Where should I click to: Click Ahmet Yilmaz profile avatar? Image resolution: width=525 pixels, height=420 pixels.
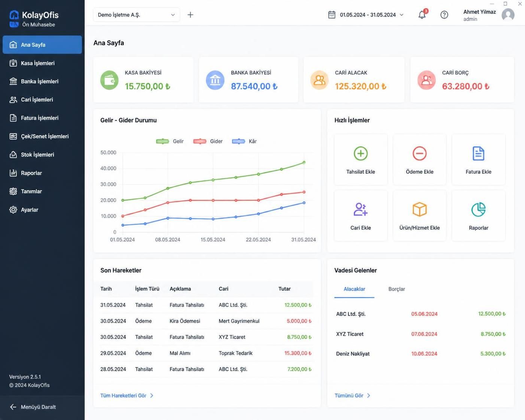508,15
